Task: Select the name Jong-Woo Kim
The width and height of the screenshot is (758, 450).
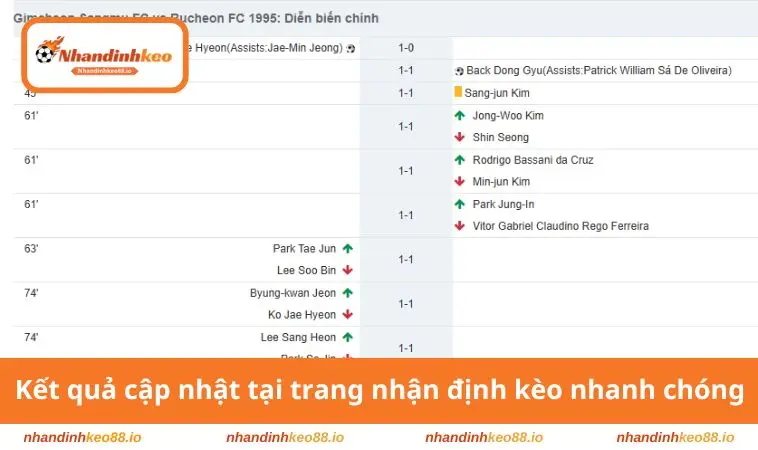Action: click(x=508, y=116)
